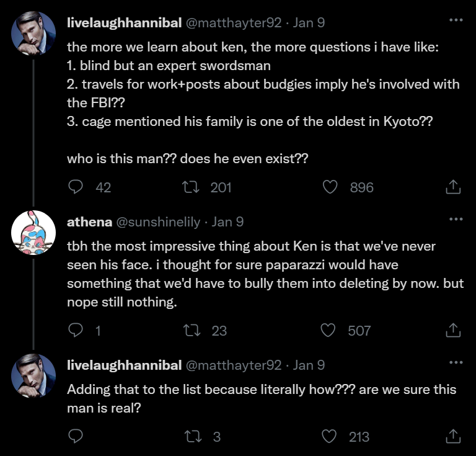Screen dimensions: 476x456
Task: Open more options menu on athena's tweet
Action: tap(456, 219)
